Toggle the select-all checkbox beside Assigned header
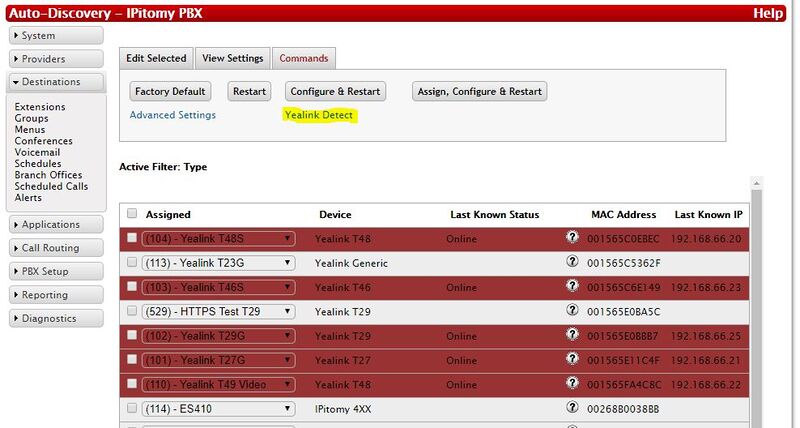Image resolution: width=800 pixels, height=428 pixels. coord(132,214)
